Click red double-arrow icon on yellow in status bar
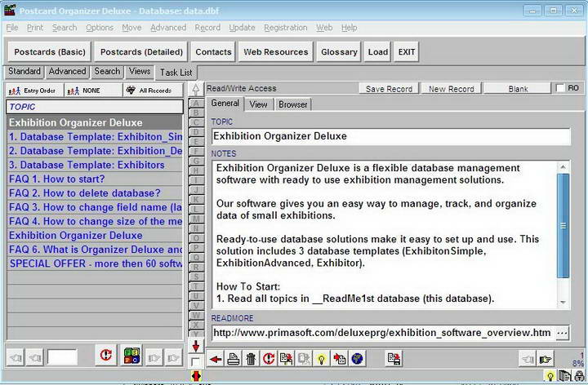 pyautogui.click(x=196, y=376)
